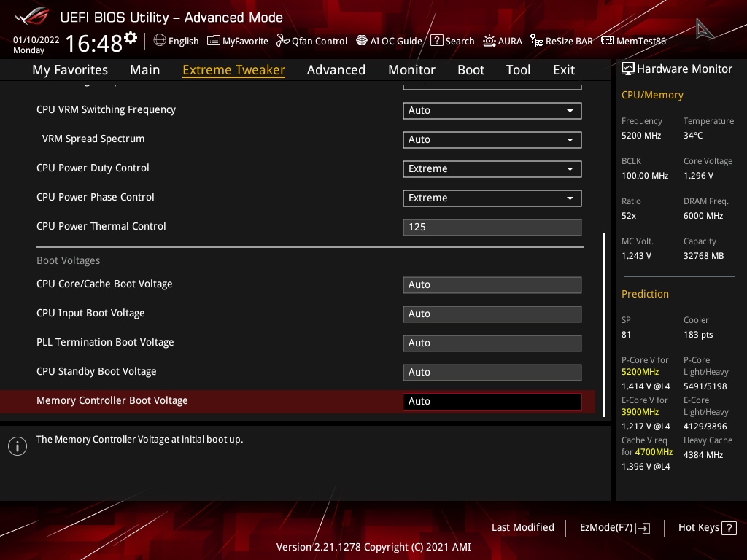Click CPU Core/Cache Boot Voltage field
This screenshot has height=560, width=747.
(x=492, y=285)
